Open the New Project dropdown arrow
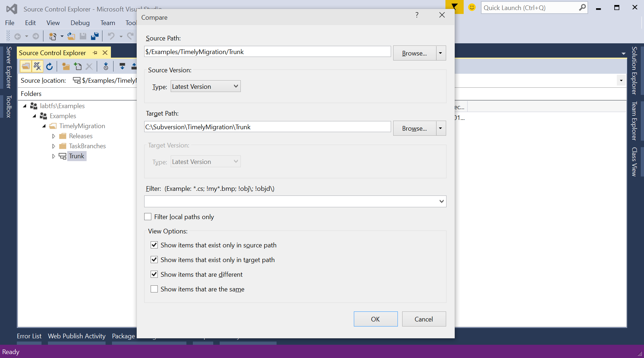644x358 pixels. (62, 36)
